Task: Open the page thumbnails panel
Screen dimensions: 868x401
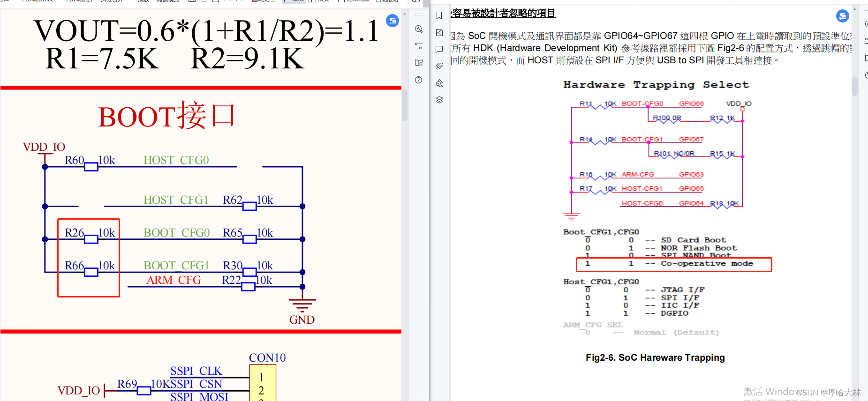Action: pos(439,32)
